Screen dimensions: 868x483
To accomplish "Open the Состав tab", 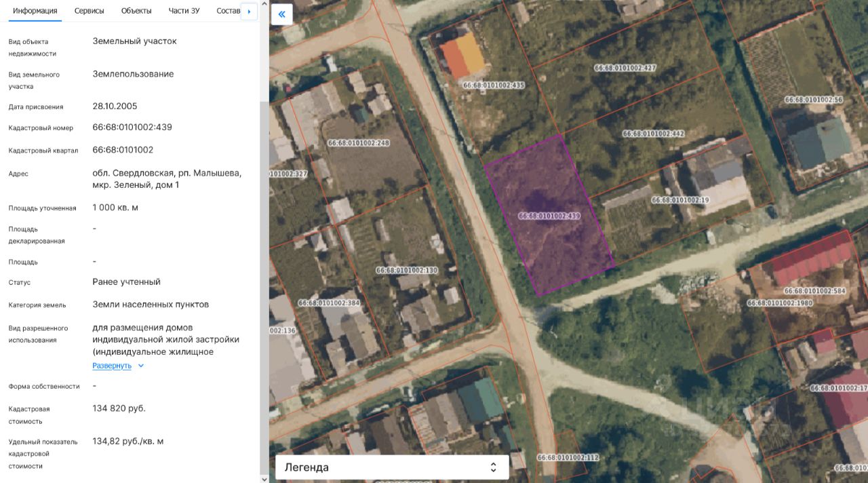I will [x=229, y=11].
